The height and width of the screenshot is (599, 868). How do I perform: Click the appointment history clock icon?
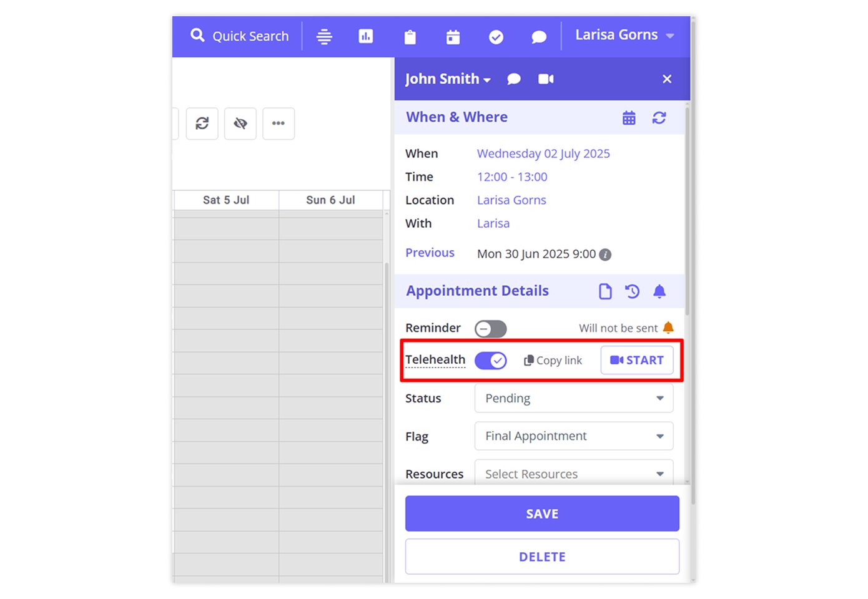(632, 291)
